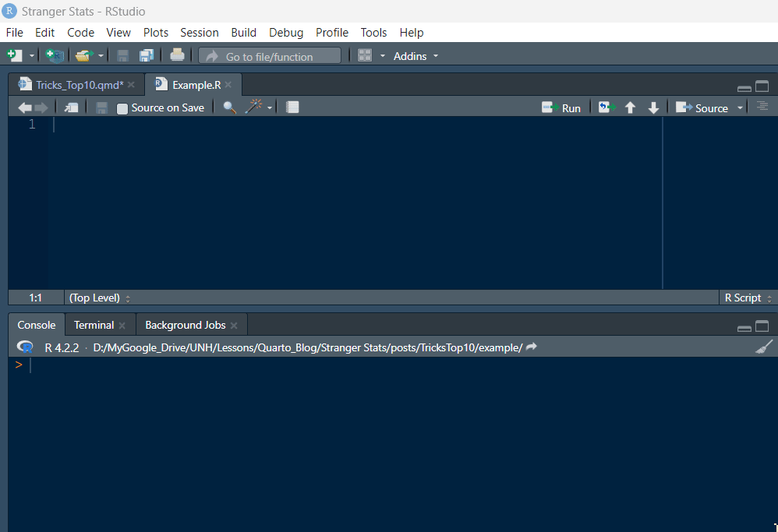This screenshot has width=778, height=532.
Task: Print the current file
Action: click(177, 55)
